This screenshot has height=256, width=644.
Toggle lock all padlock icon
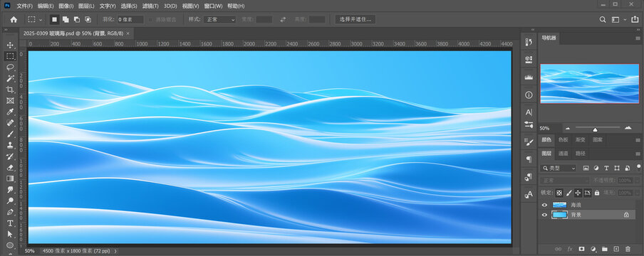point(597,193)
